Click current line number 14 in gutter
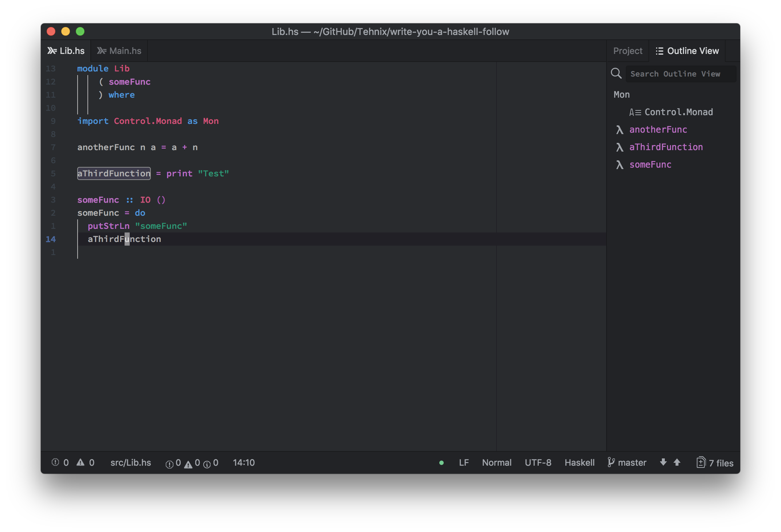 point(51,239)
